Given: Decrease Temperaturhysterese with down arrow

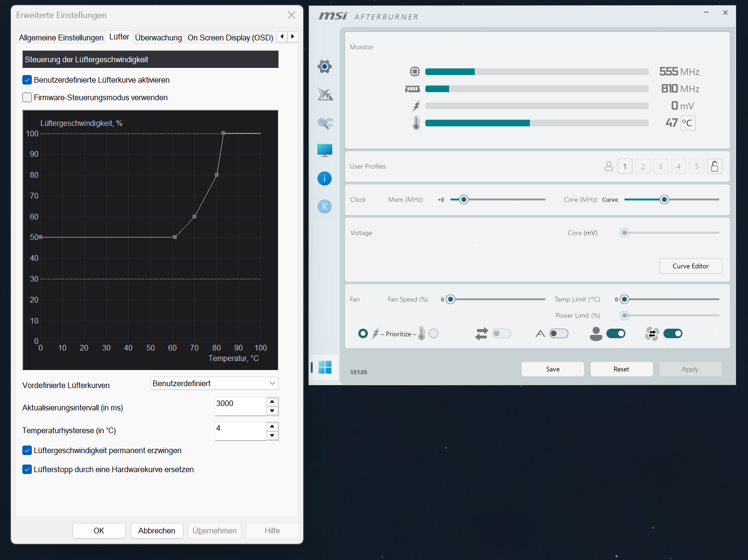Looking at the screenshot, I should 272,436.
